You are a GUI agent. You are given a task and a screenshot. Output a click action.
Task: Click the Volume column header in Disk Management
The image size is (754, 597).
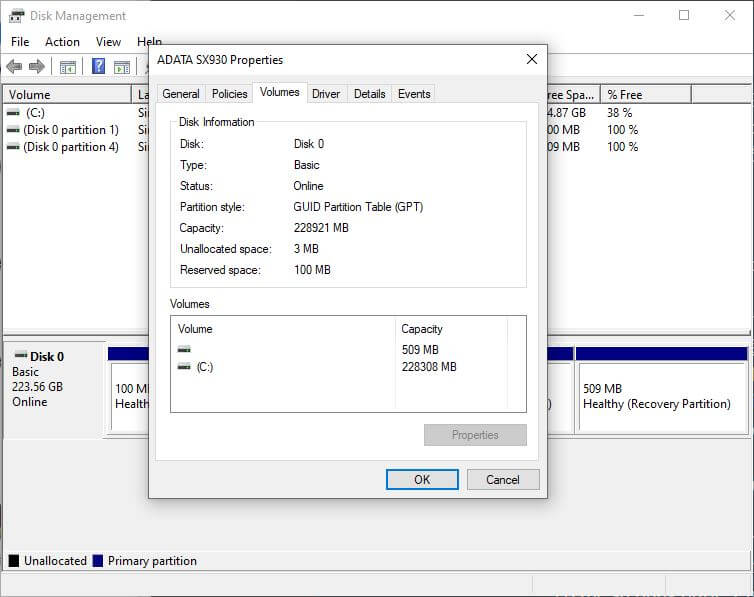(67, 95)
